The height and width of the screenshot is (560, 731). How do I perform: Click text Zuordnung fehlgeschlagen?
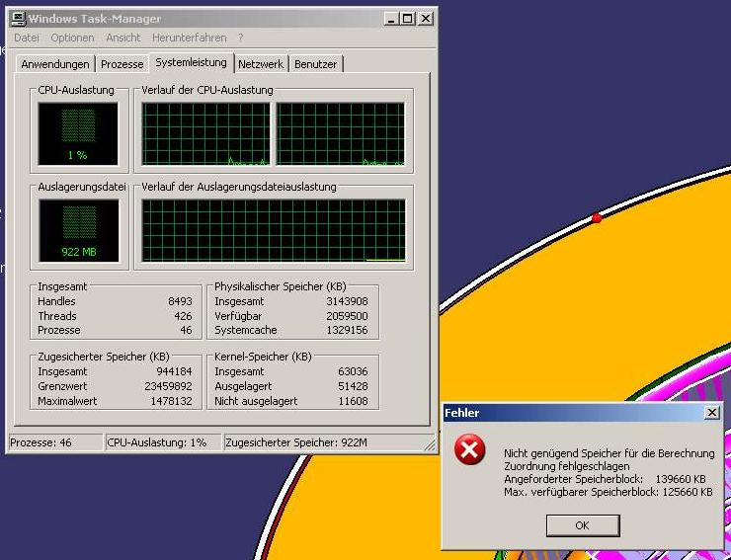[566, 466]
